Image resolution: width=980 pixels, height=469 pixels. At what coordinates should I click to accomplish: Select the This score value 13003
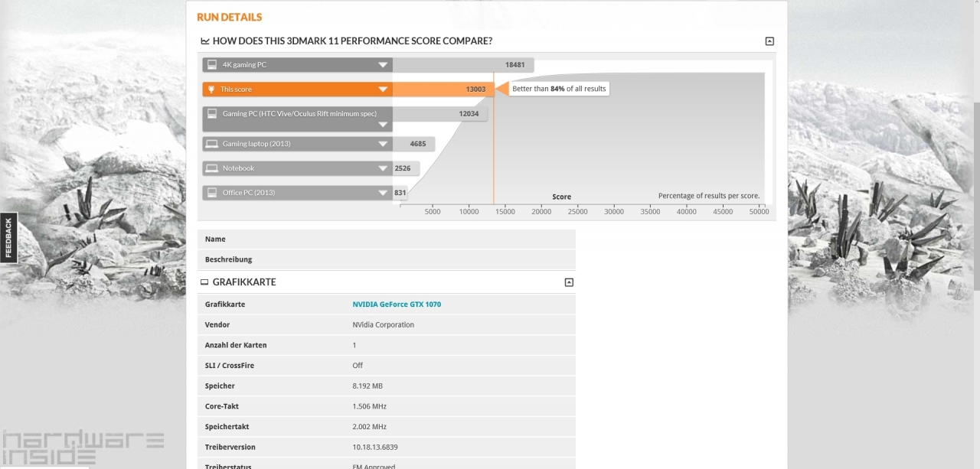pyautogui.click(x=475, y=90)
